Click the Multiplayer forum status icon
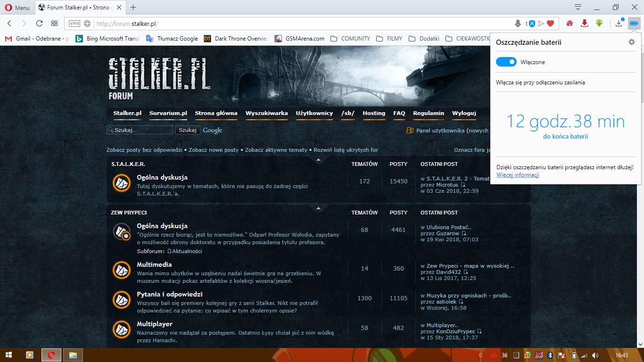This screenshot has height=362, width=644. pos(122,329)
